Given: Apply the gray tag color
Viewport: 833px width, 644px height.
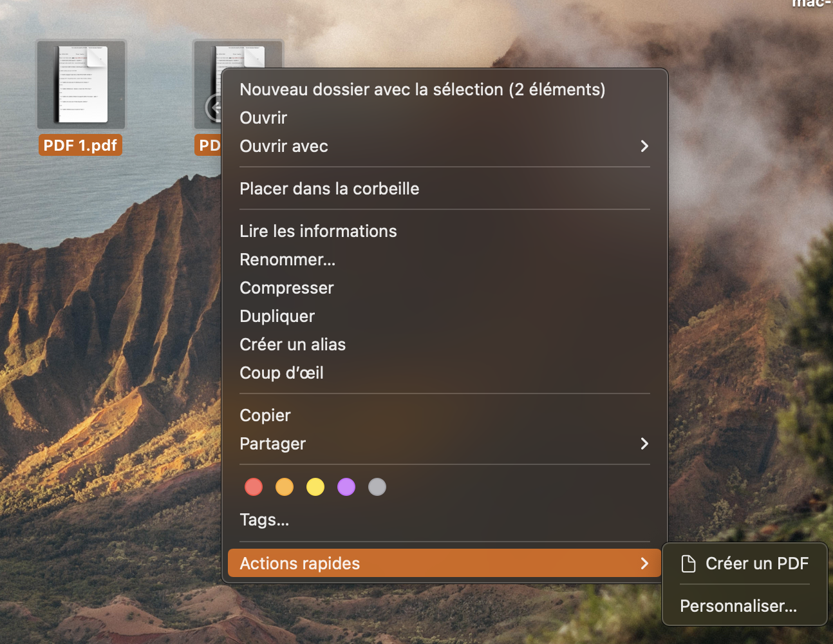Looking at the screenshot, I should coord(377,487).
